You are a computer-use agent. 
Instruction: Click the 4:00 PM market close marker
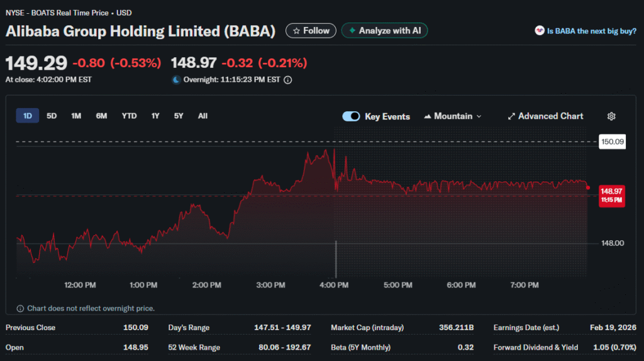tap(336, 258)
